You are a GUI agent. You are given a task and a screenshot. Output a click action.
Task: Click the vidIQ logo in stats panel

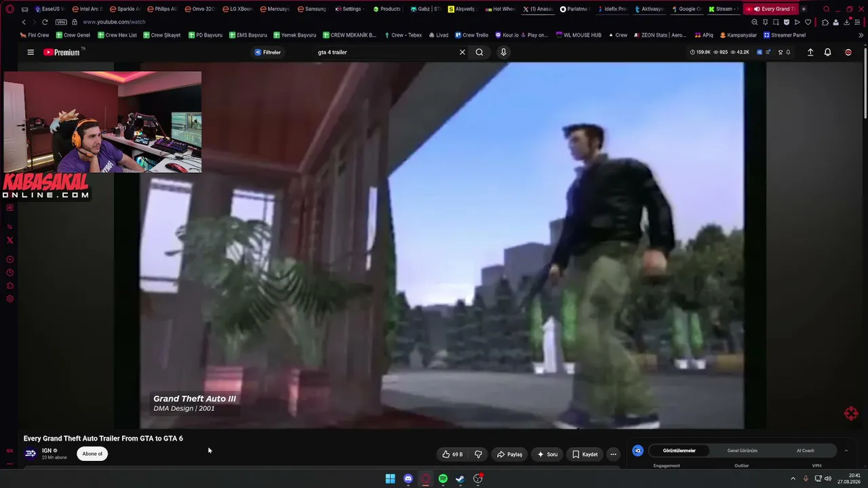click(x=637, y=451)
